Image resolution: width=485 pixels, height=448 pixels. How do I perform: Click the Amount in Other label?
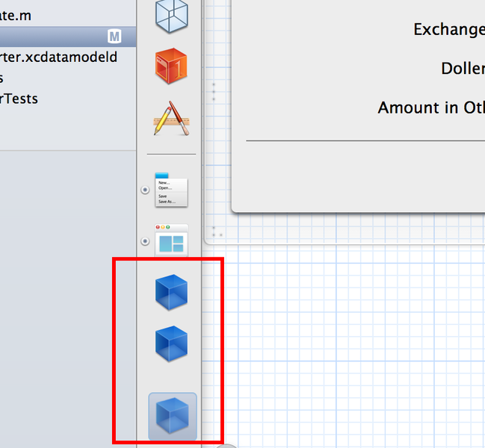[430, 108]
